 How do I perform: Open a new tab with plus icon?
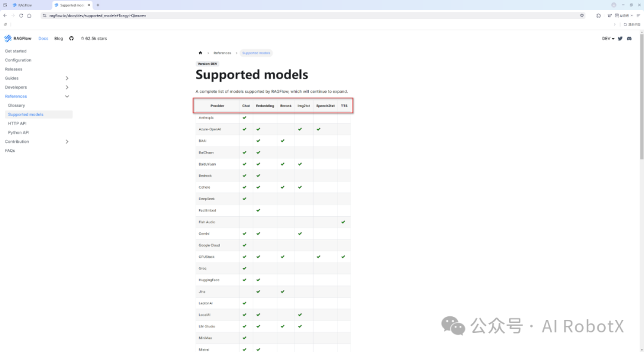[x=98, y=5]
